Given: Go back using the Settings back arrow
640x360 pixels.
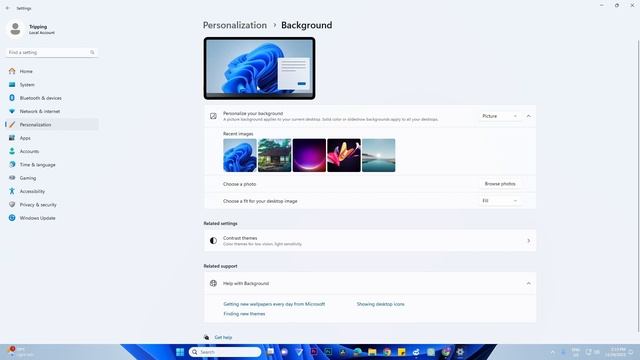Looking at the screenshot, I should (8, 8).
